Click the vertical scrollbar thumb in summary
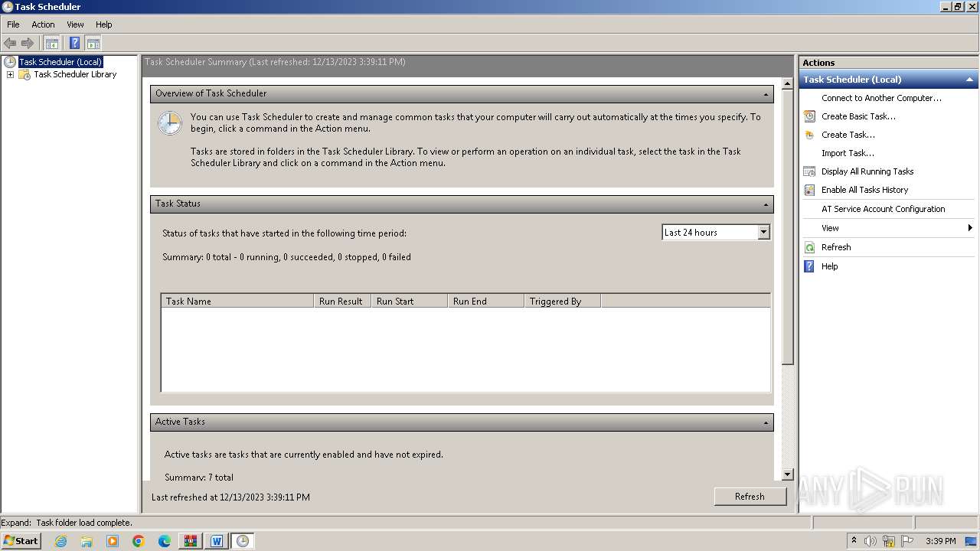Screen dimensions: 980x551 [787, 227]
